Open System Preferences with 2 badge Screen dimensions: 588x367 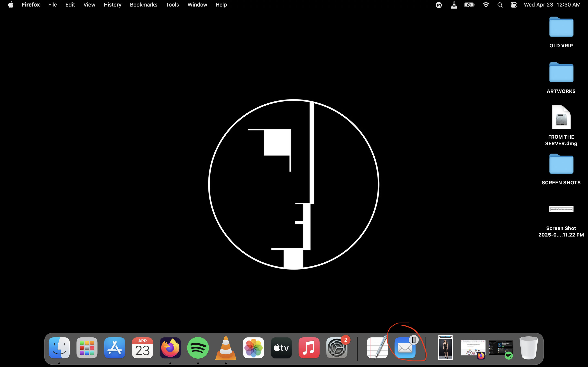[x=336, y=348]
